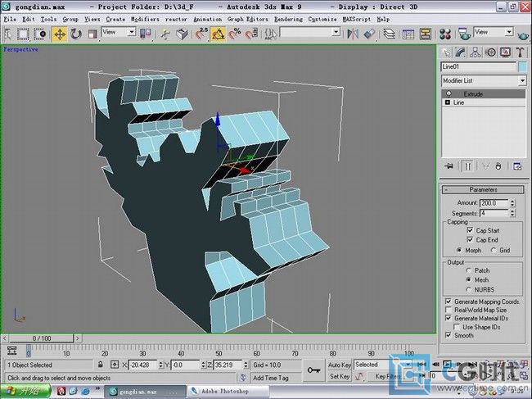This screenshot has height=399, width=532.
Task: Toggle Show End Result icon
Action: 467,166
